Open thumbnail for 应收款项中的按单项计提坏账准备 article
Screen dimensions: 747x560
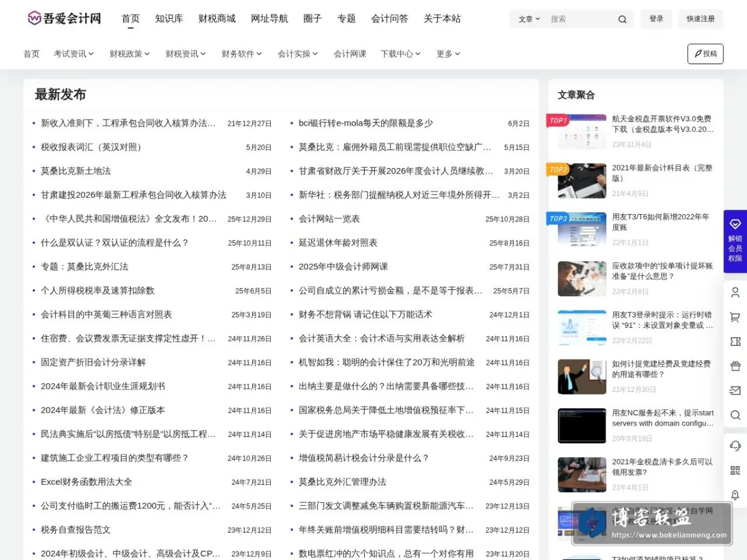tap(582, 279)
